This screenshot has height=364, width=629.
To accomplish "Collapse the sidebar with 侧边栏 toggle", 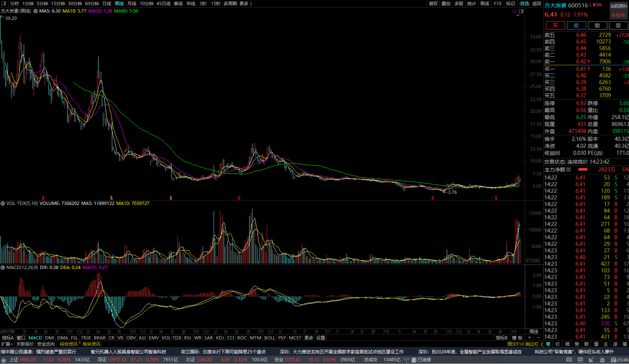I will click(x=534, y=344).
